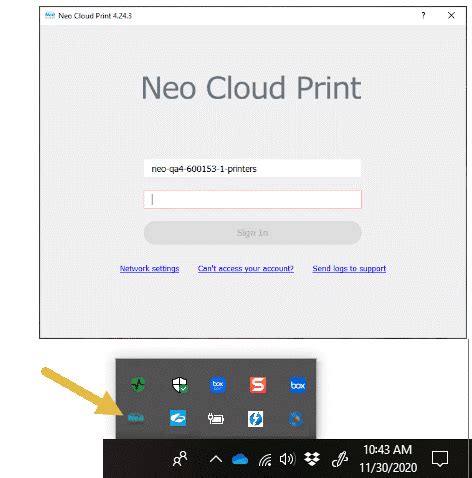The image size is (472, 478).
Task: Follow the Send logs to support link
Action: pos(349,269)
